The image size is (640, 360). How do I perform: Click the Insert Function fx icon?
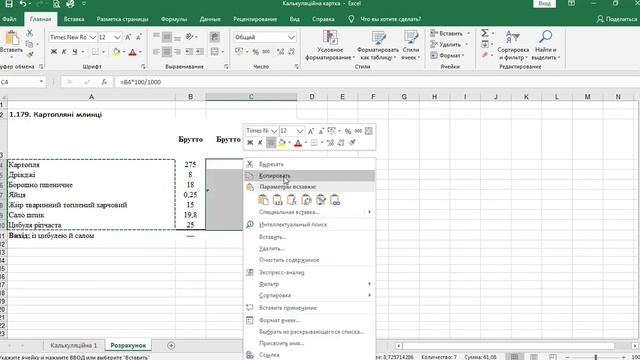pyautogui.click(x=104, y=82)
